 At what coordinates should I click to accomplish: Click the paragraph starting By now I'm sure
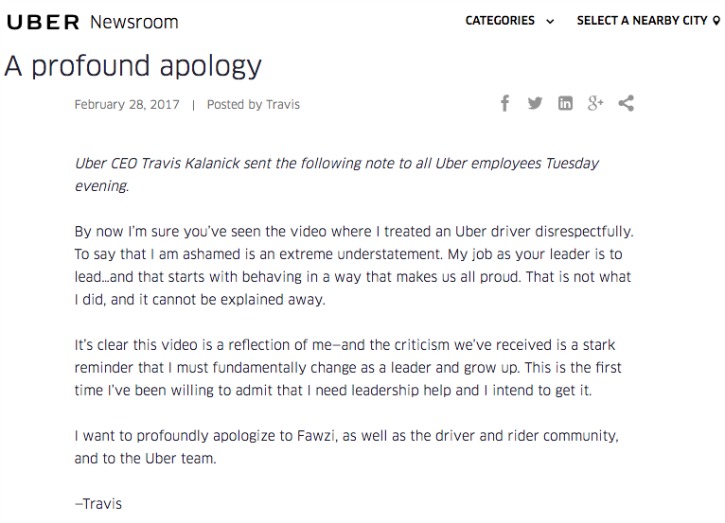point(354,265)
